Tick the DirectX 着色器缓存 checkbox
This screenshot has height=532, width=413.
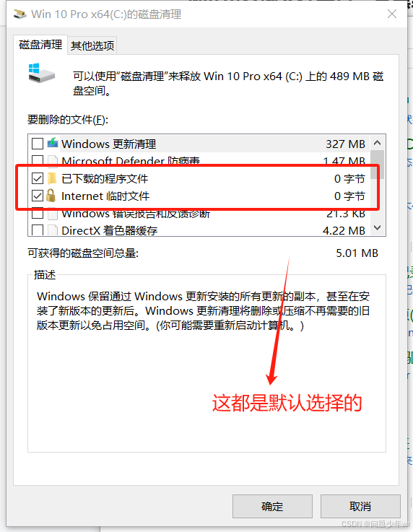pos(38,230)
